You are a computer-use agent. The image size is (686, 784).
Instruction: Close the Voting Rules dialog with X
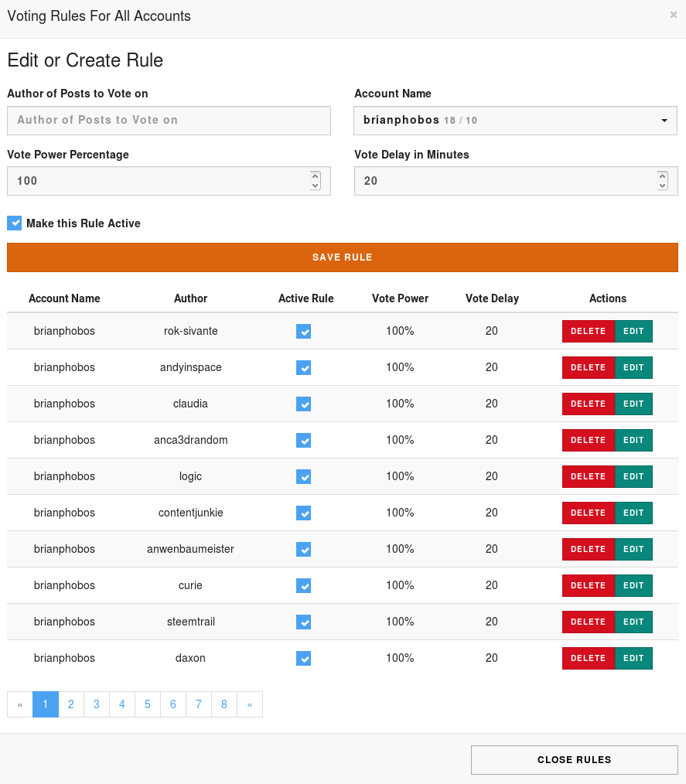(674, 15)
